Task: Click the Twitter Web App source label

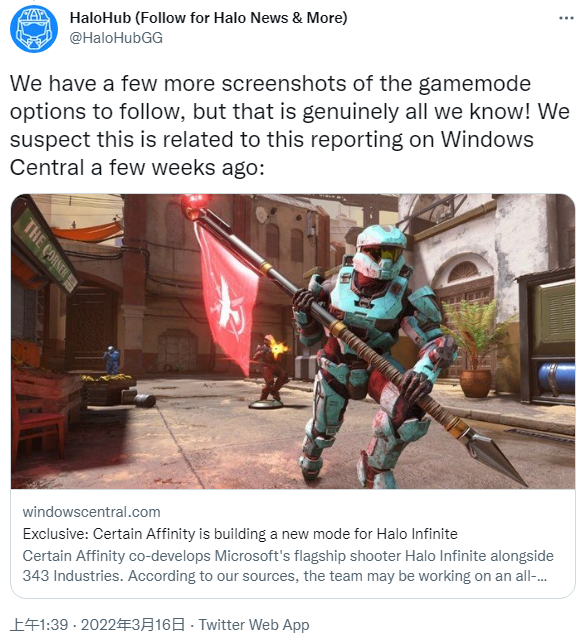Action: [x=254, y=625]
